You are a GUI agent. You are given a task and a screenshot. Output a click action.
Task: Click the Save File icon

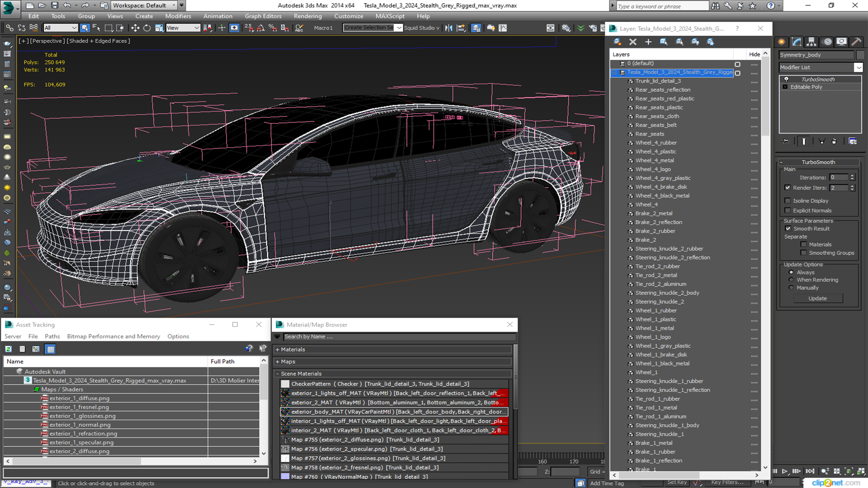[54, 5]
